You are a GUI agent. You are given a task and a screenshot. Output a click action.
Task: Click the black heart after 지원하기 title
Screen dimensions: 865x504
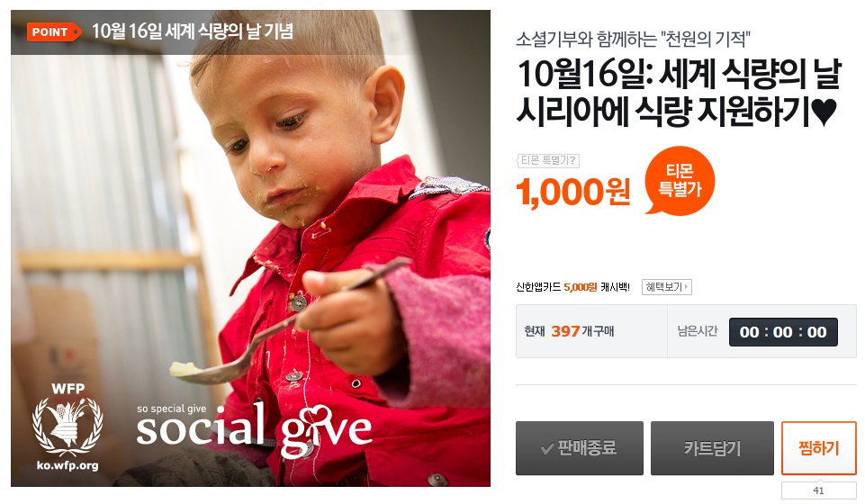coord(824,112)
